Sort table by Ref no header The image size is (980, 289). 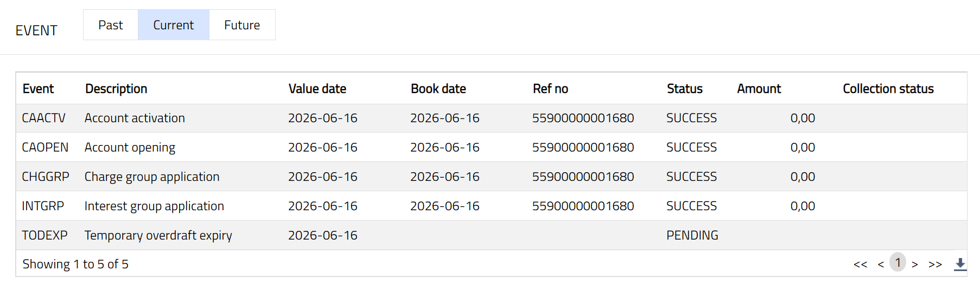(x=550, y=89)
